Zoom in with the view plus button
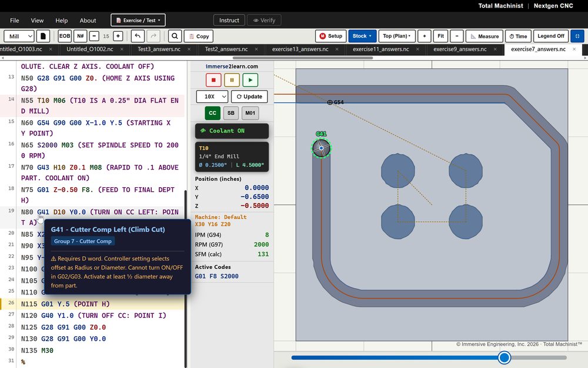This screenshot has height=368, width=588. click(424, 36)
